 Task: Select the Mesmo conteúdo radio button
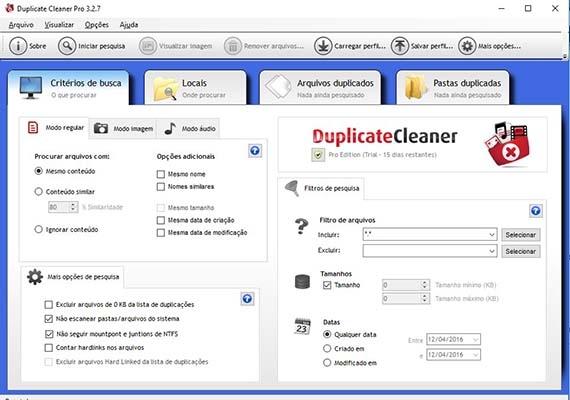(39, 171)
